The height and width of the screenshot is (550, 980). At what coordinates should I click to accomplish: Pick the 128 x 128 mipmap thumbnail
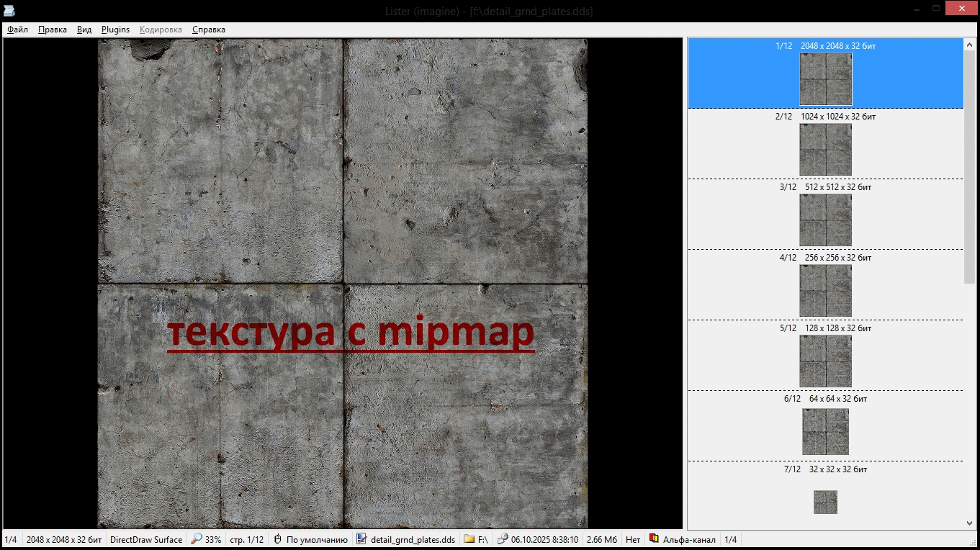(825, 361)
